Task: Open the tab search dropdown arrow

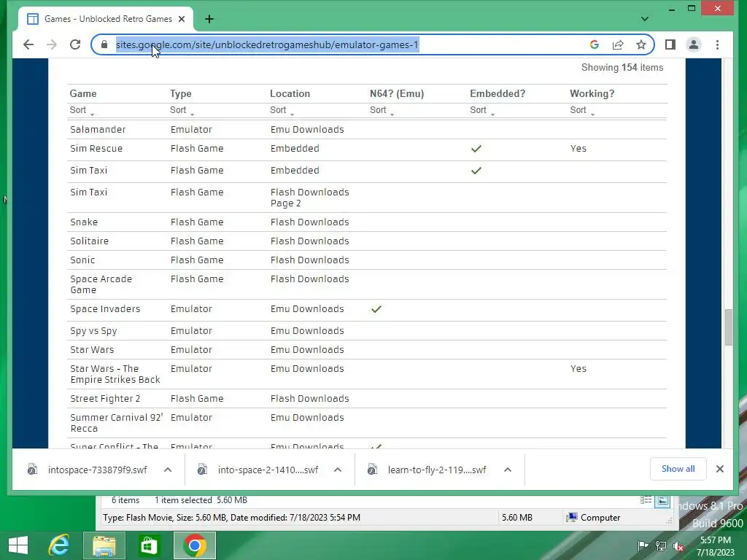Action: (645, 19)
